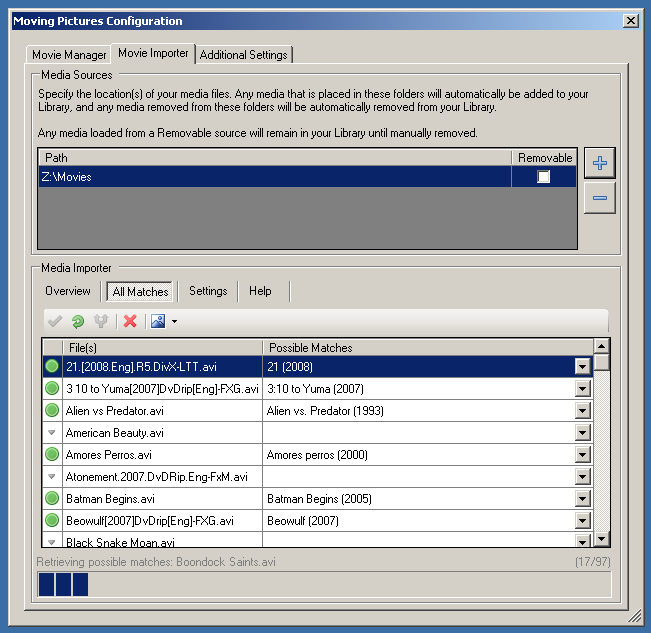Switch to the Movie Manager tab

(69, 55)
